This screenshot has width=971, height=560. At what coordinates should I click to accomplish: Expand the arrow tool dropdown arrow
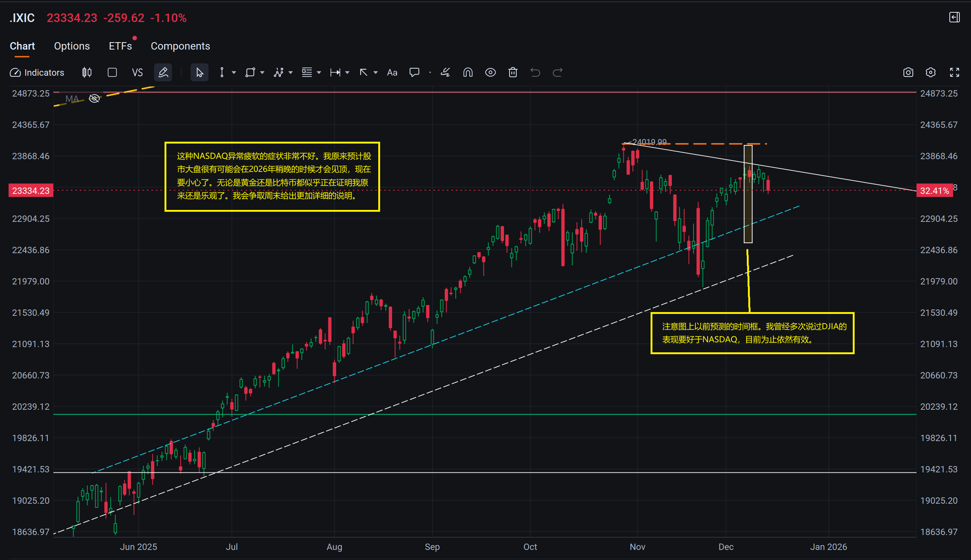pos(376,72)
